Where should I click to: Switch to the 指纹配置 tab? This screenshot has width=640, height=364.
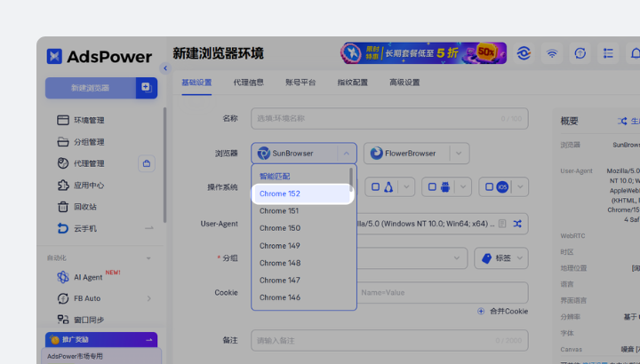[x=353, y=83]
